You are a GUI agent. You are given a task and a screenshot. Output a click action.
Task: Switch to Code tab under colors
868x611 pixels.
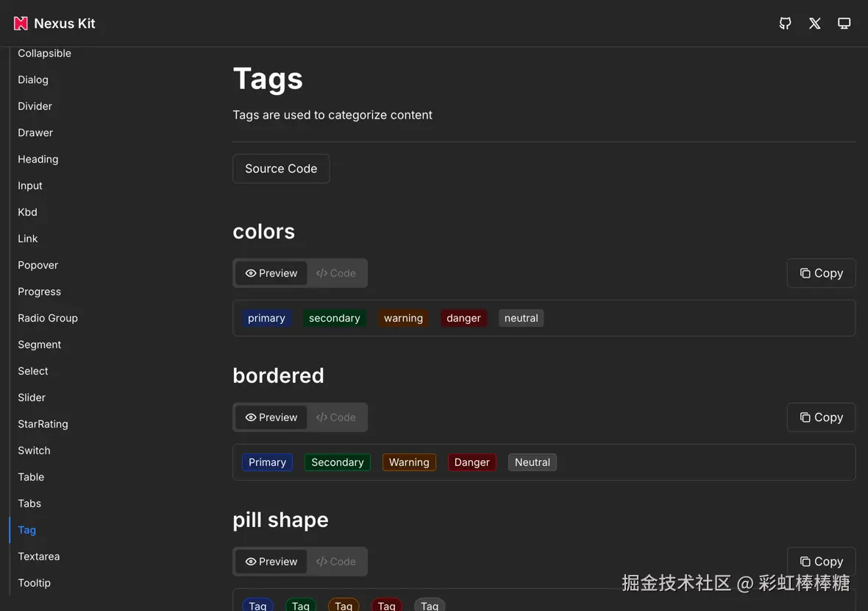tap(336, 273)
